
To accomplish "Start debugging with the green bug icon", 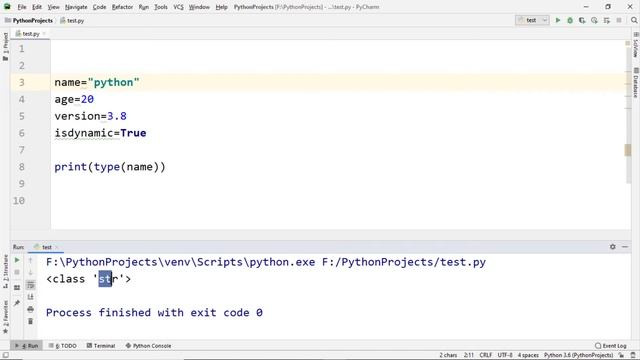I will tap(570, 20).
